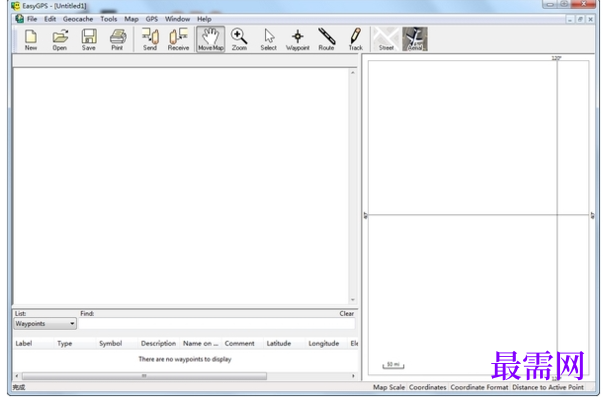Pick the Track pencil tool
Viewport: 603px width, 397px height.
point(355,40)
